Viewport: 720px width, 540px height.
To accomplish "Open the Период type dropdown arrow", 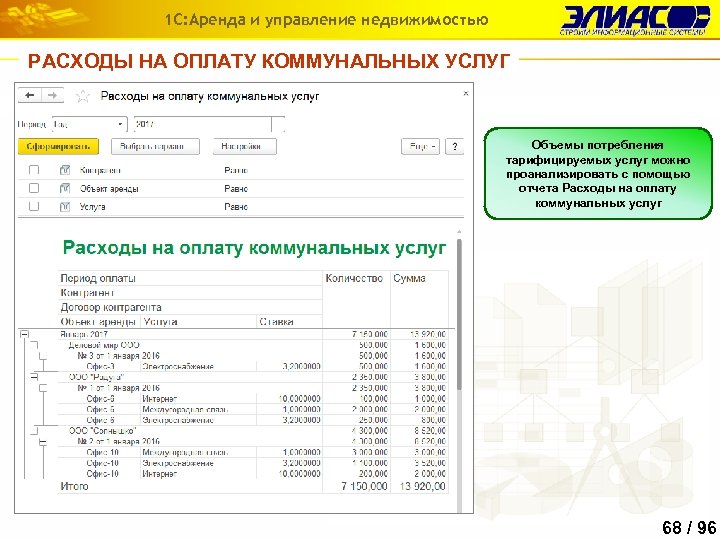I will (x=120, y=124).
